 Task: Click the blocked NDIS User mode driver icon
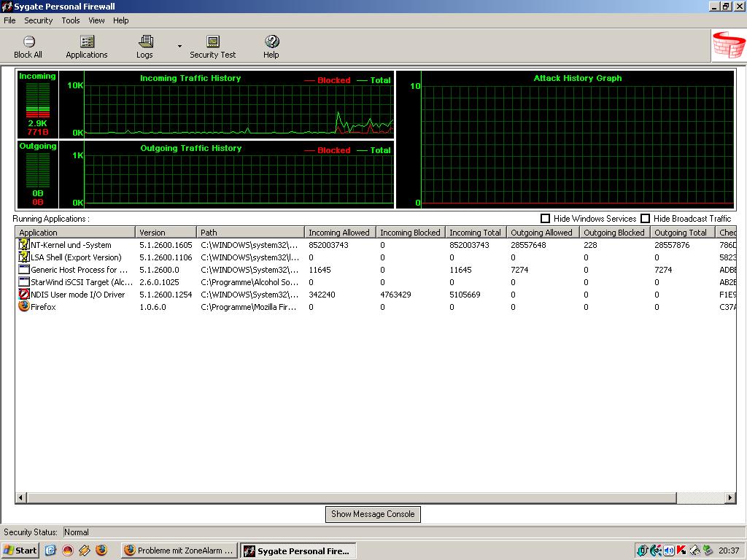[24, 295]
